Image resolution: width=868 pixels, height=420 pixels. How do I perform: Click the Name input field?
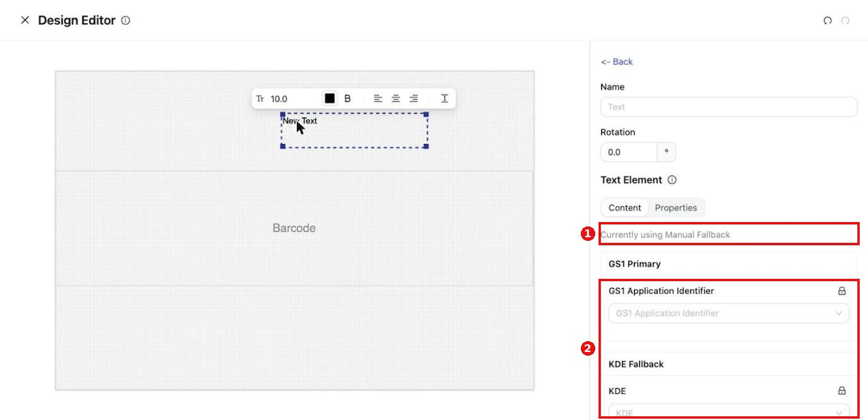coord(729,107)
